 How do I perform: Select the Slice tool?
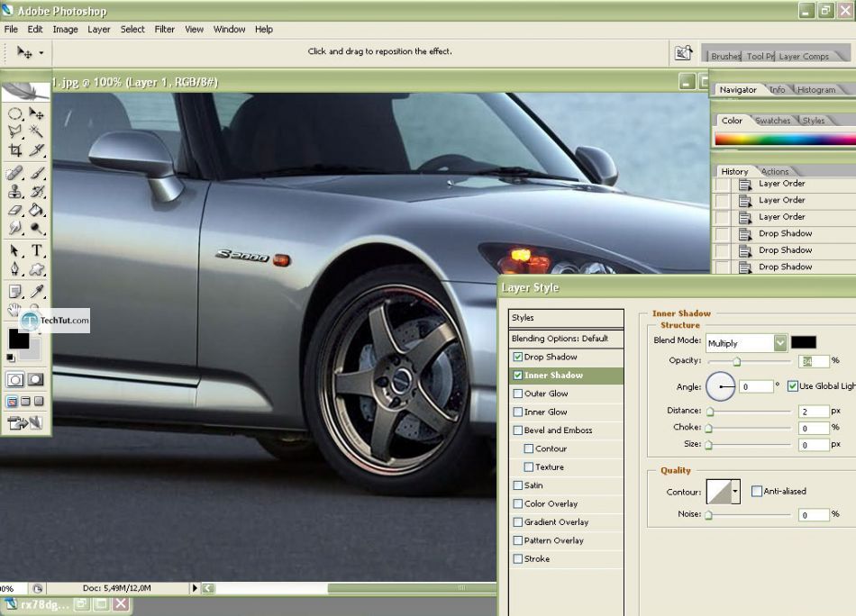36,150
